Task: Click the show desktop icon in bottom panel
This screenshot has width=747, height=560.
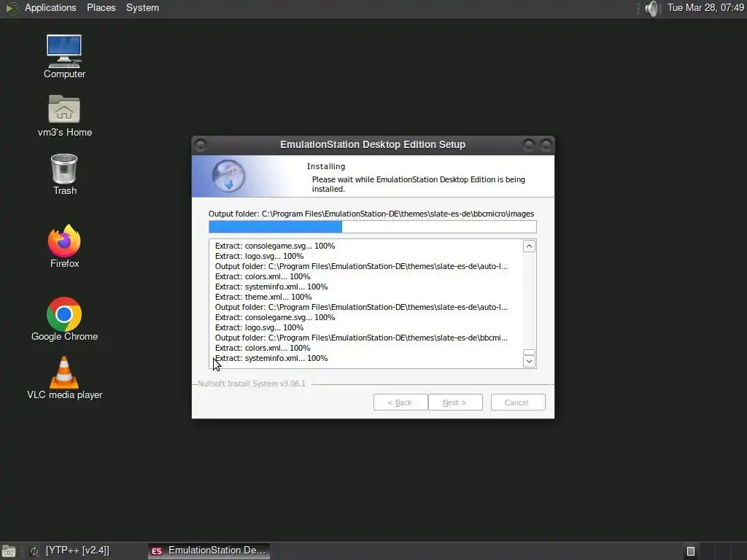Action: [x=8, y=551]
